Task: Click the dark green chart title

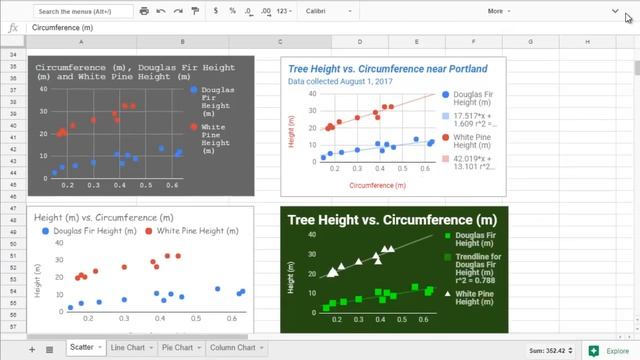Action: point(392,220)
